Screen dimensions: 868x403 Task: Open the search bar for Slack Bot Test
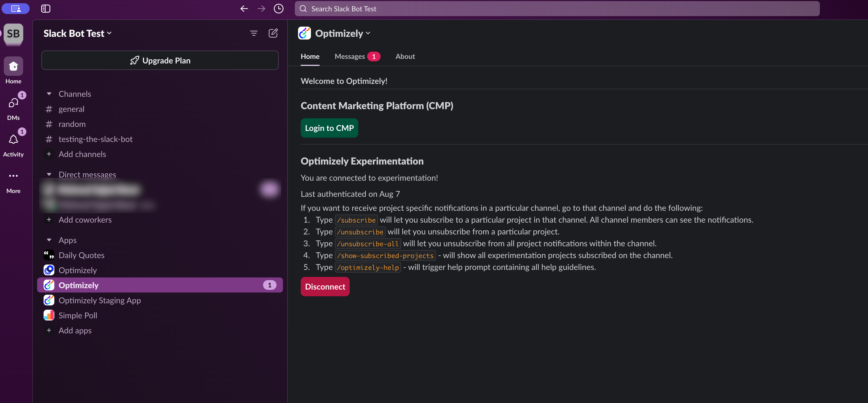556,8
